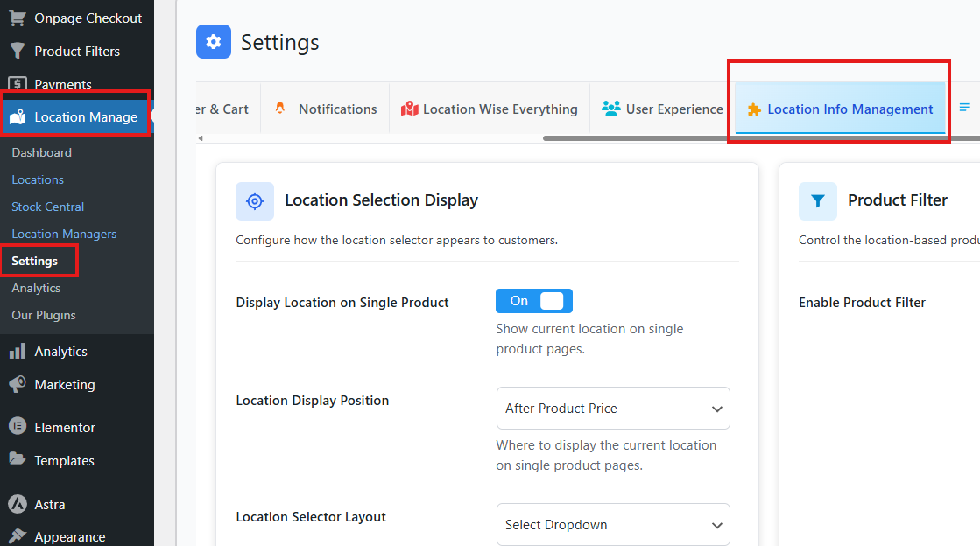Click the Onpage Checkout cart icon
Screen dimensions: 980x546
pyautogui.click(x=17, y=17)
